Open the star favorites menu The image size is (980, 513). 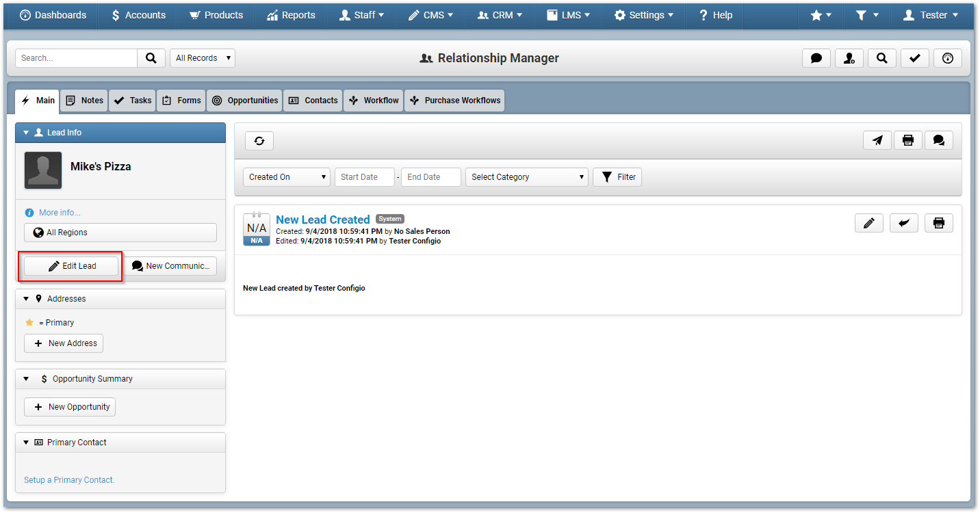tap(821, 15)
